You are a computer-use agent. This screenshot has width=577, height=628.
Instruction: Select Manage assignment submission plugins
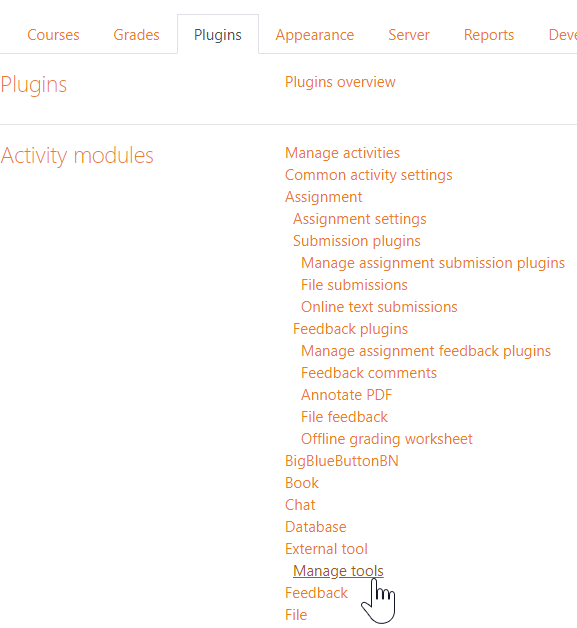[433, 263]
